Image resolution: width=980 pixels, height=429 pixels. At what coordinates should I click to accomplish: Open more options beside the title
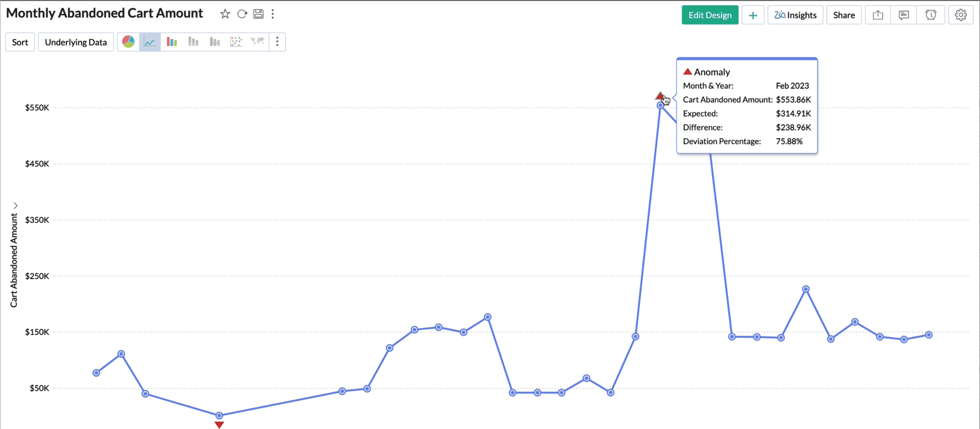[x=273, y=14]
